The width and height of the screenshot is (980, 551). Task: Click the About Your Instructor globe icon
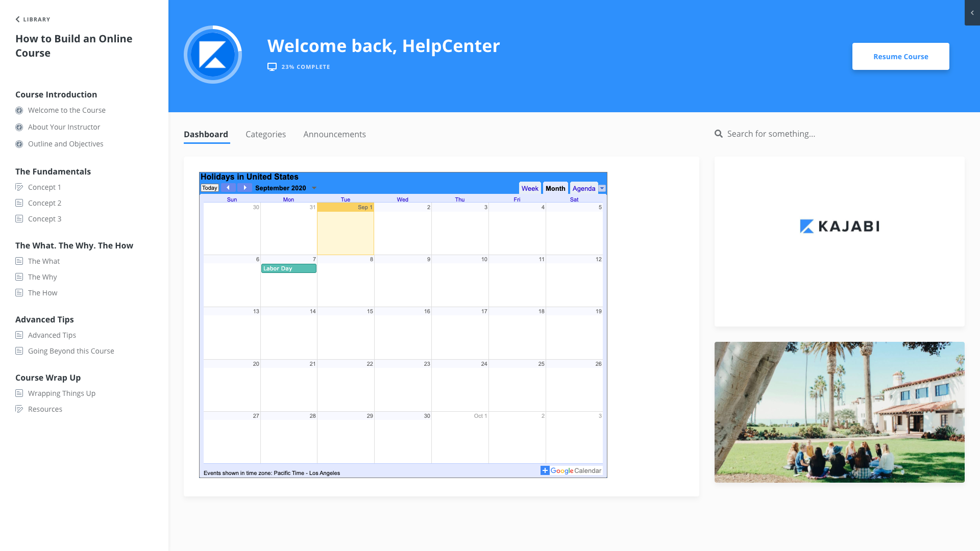click(x=19, y=127)
